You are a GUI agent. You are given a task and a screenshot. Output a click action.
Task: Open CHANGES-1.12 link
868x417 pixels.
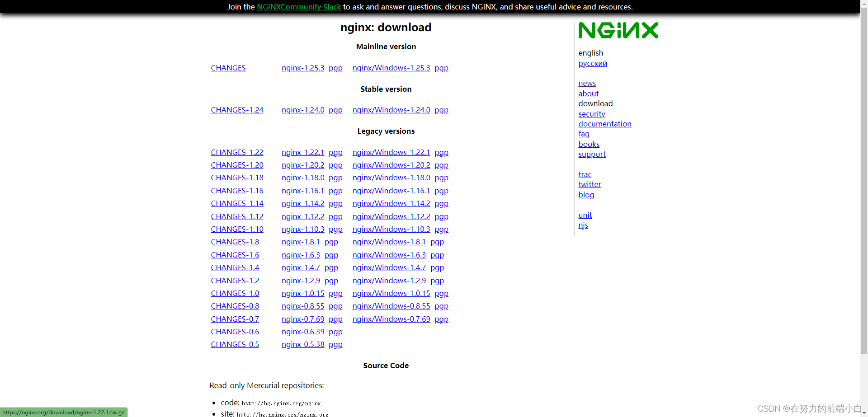tap(237, 216)
